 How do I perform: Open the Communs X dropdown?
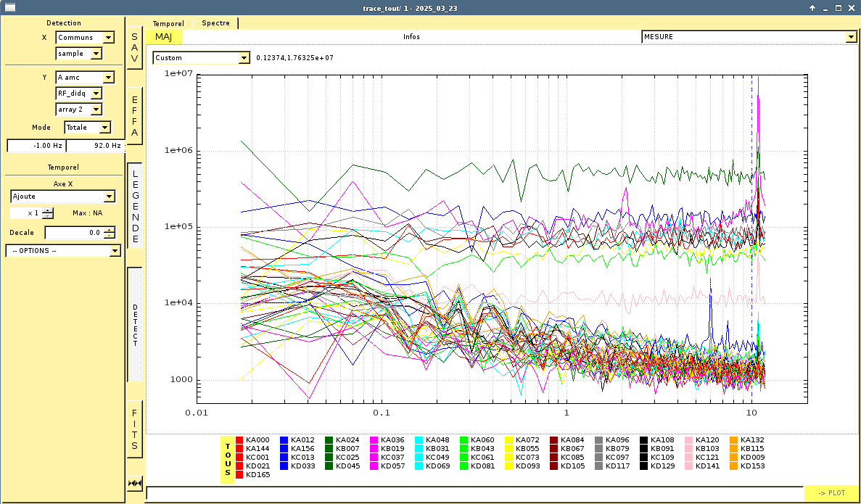[86, 38]
